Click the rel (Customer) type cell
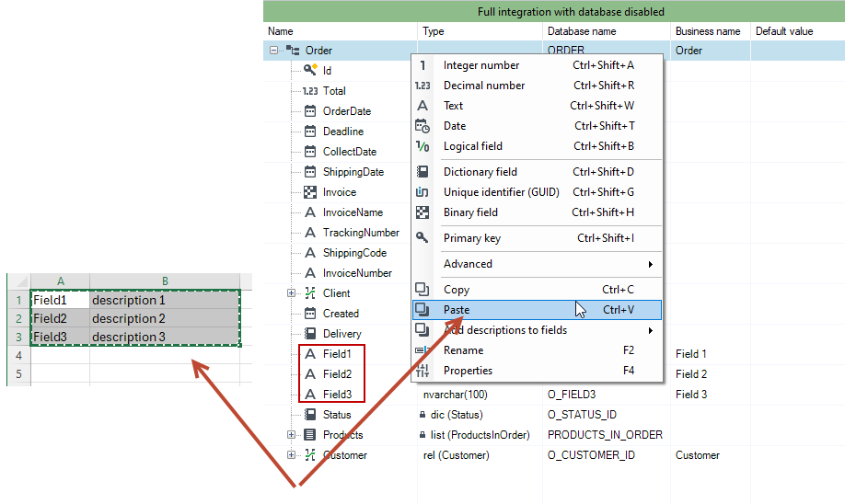The image size is (845, 504). click(x=480, y=455)
